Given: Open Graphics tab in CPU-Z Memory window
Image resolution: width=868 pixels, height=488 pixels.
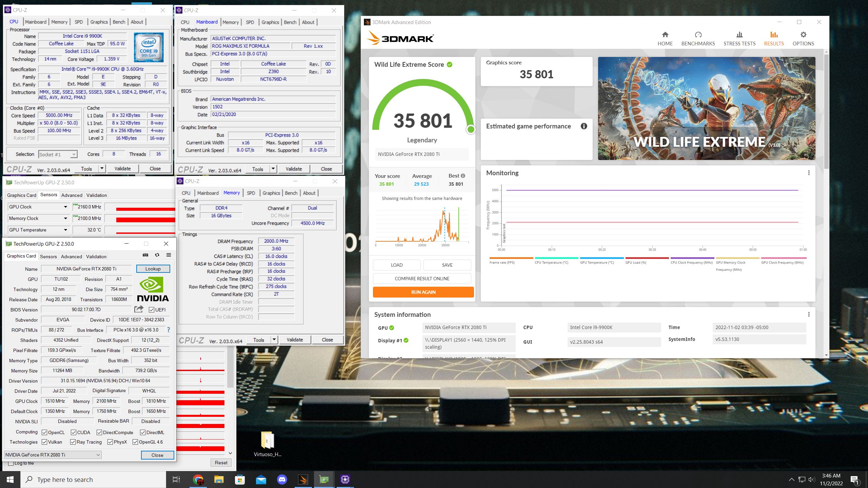Looking at the screenshot, I should [271, 193].
